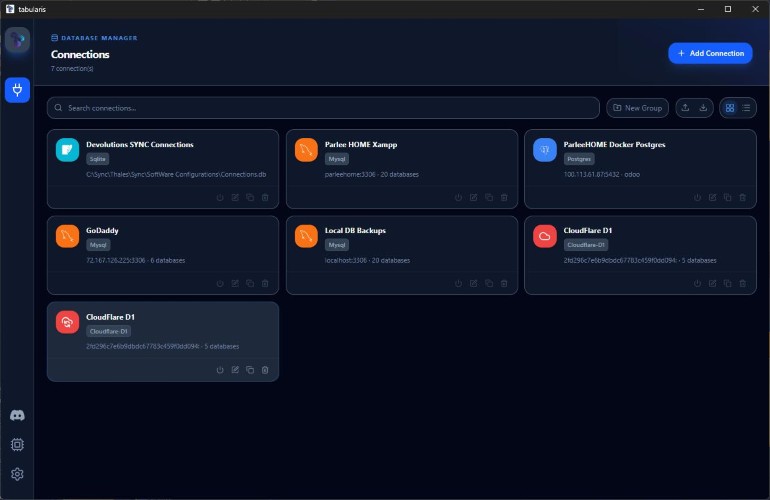Image resolution: width=770 pixels, height=500 pixels.
Task: Open the chip icon above sidebar settings
Action: (17, 444)
